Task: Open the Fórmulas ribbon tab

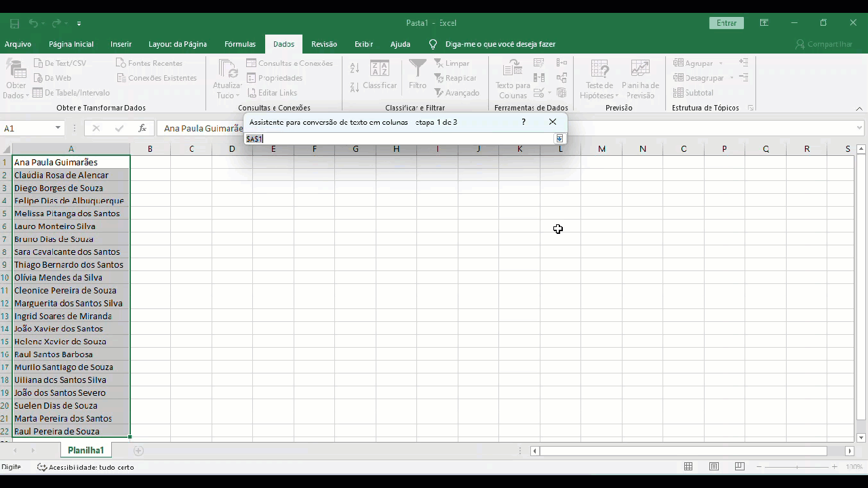Action: point(239,44)
